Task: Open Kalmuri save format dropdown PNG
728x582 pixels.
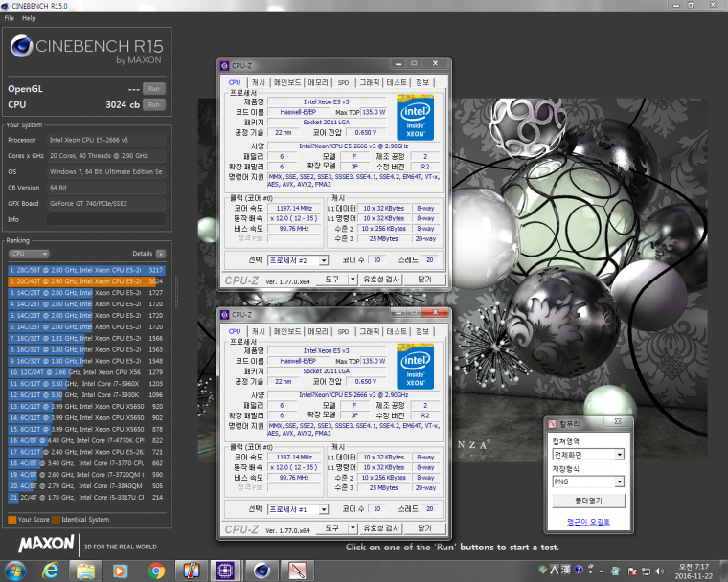Action: [588, 481]
